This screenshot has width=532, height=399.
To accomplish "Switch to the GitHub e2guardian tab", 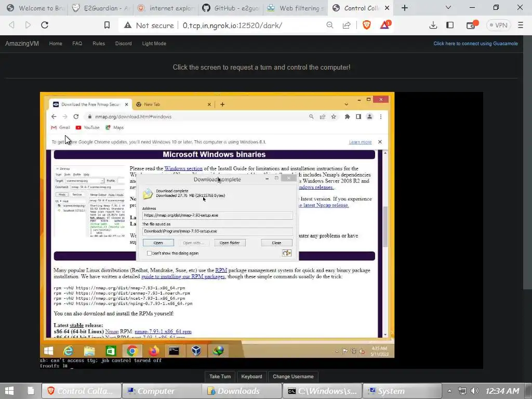I will (231, 8).
